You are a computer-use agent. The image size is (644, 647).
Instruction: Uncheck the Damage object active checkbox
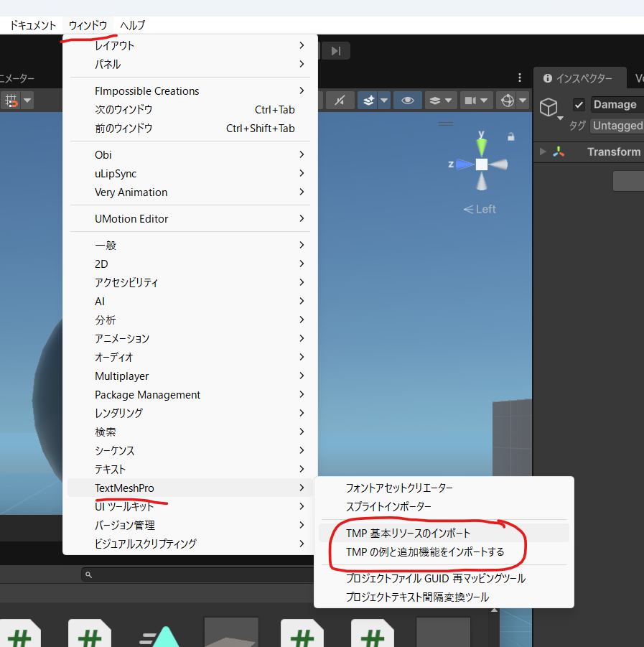click(x=579, y=105)
